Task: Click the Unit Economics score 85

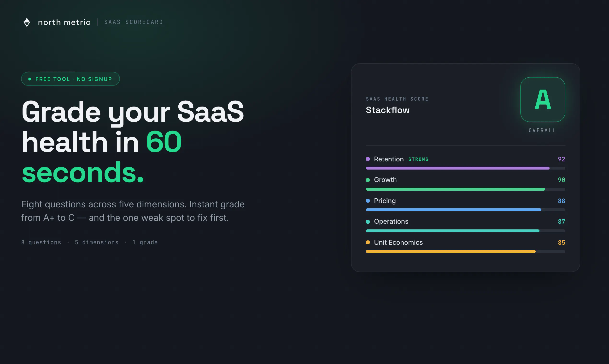Action: coord(561,243)
